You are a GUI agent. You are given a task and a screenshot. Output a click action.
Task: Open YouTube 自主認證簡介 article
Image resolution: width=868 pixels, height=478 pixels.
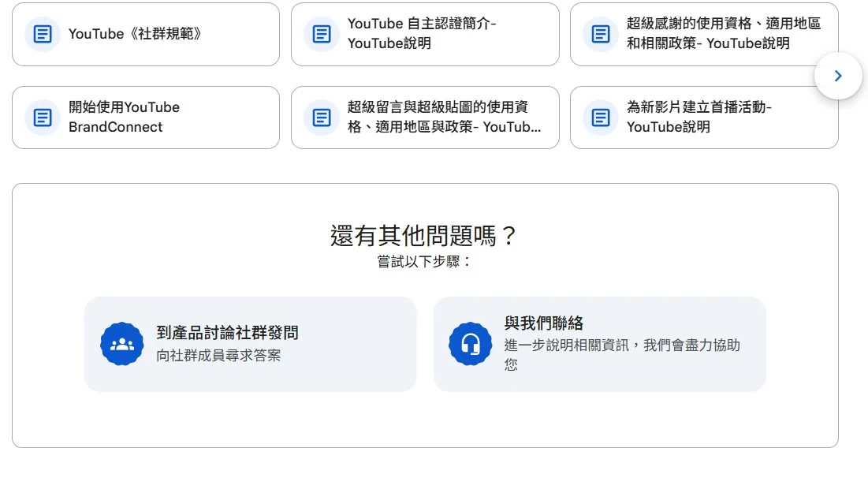tap(425, 35)
